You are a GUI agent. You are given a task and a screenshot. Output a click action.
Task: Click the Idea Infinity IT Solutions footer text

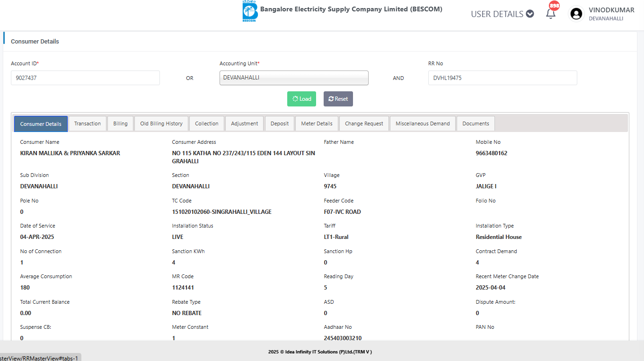(320, 352)
